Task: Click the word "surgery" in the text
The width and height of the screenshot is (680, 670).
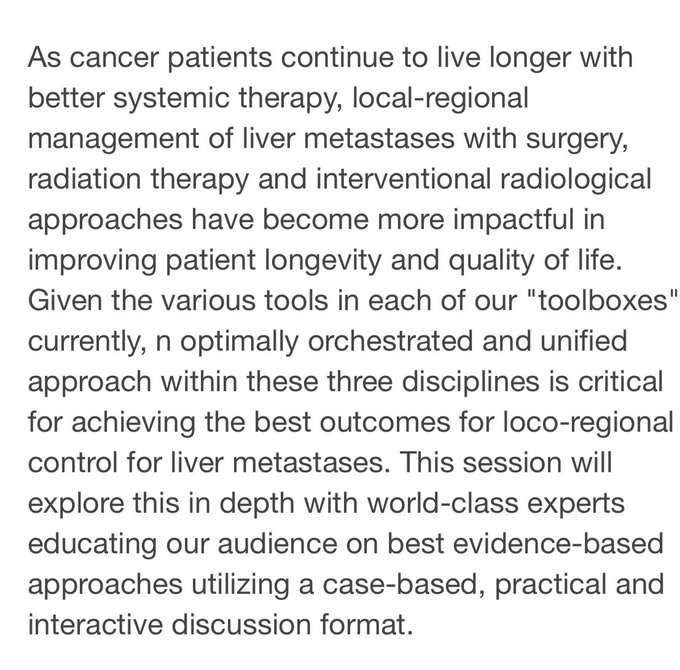Action: tap(576, 139)
